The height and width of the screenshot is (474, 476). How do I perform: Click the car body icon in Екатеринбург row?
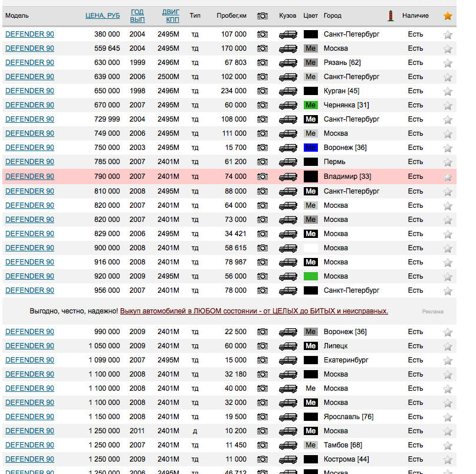tap(288, 360)
